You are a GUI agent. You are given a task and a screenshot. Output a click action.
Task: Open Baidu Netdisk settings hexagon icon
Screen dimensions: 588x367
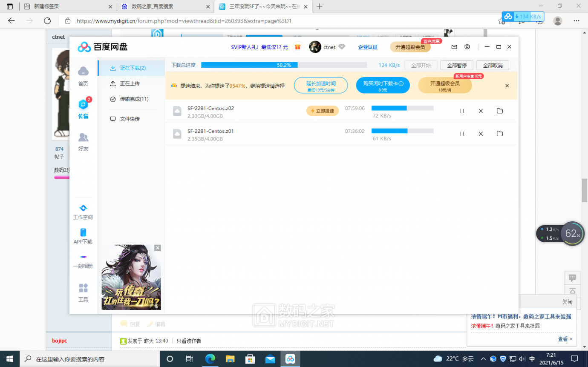[x=467, y=47]
